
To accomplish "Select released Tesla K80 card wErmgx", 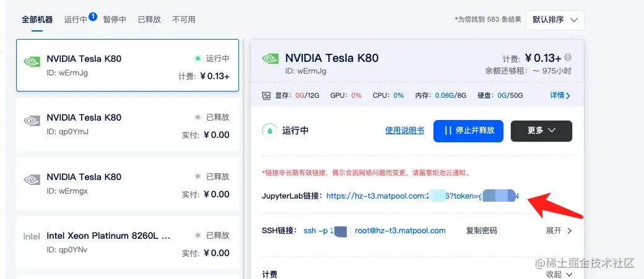I will (x=128, y=183).
